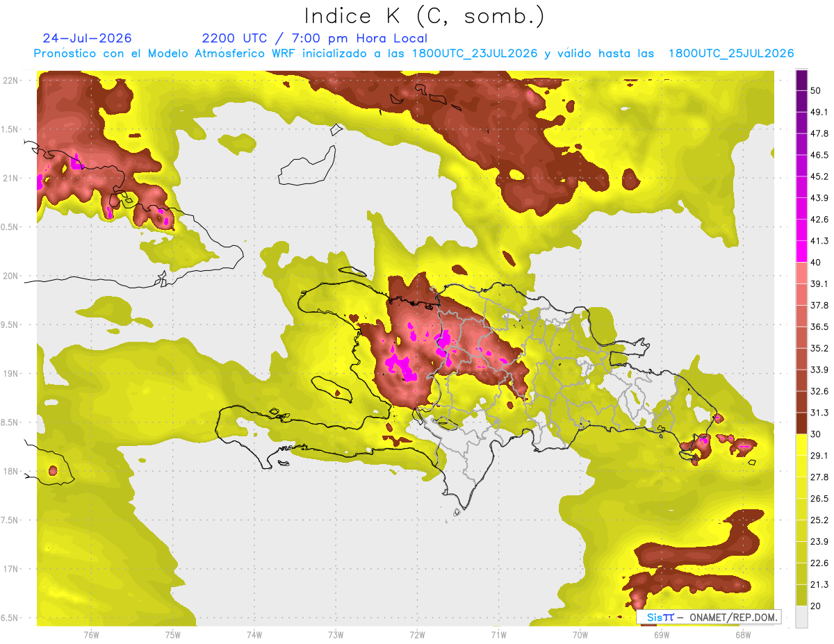Click the colorbar value "41.3"
The height and width of the screenshot is (644, 834).
coord(819,240)
